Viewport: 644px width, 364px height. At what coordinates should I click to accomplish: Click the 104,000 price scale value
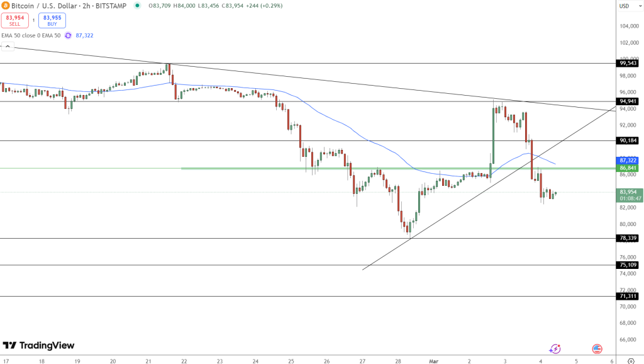pos(629,26)
